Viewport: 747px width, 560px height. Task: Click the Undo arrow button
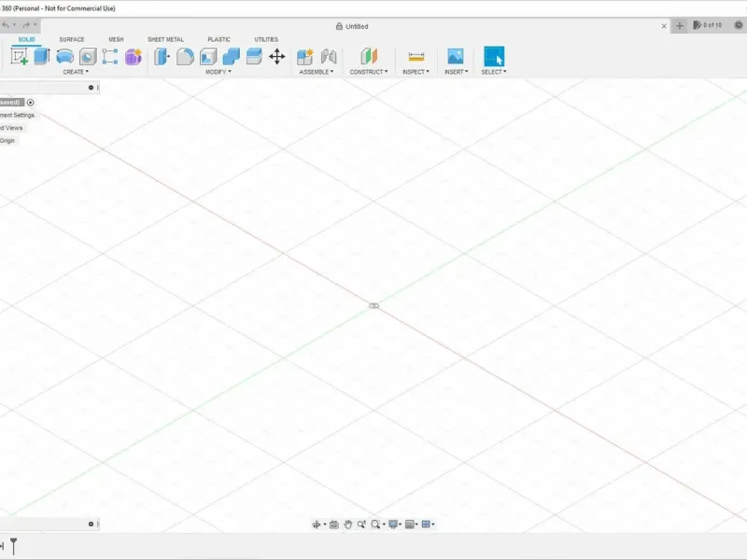[x=6, y=25]
